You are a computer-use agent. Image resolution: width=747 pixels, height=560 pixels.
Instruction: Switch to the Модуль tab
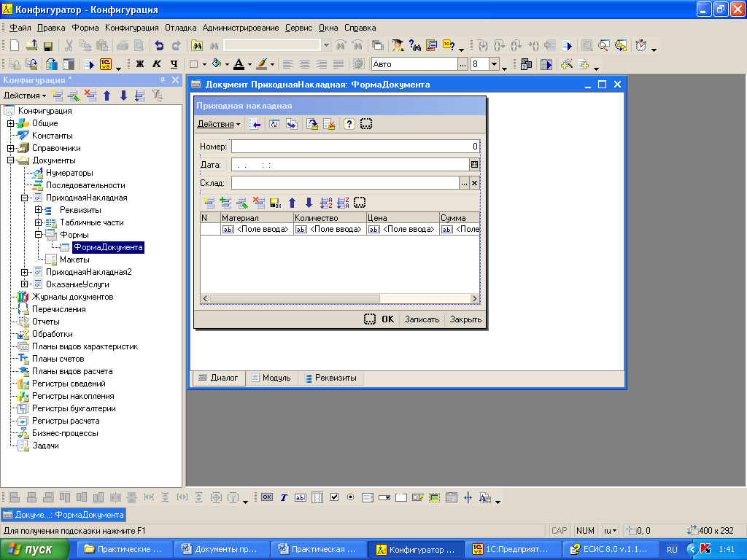(271, 378)
